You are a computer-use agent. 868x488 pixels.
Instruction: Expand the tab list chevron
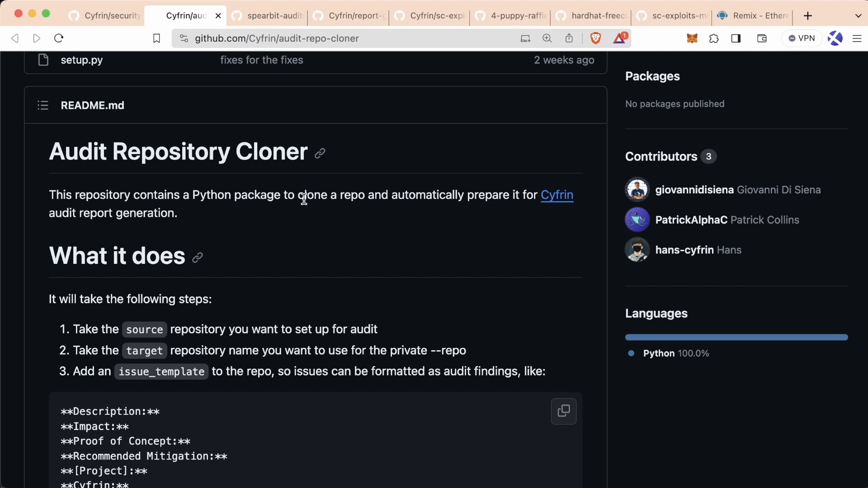(x=858, y=16)
